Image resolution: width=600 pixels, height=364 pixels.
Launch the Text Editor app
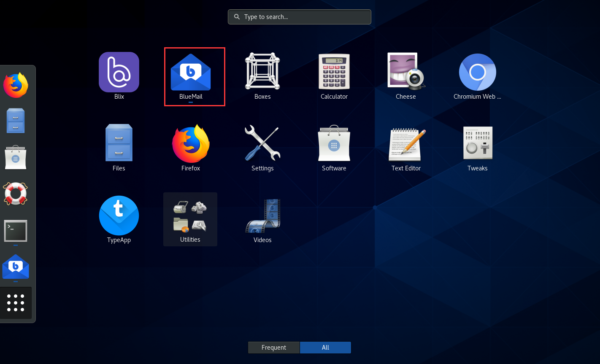[406, 148]
